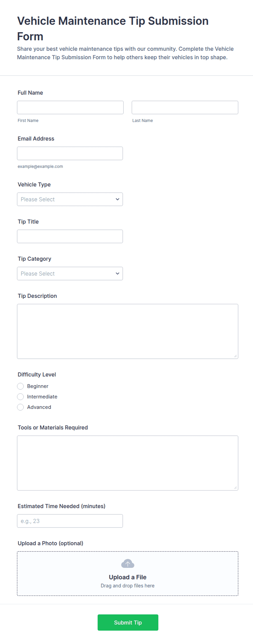
Task: Select the Beginner difficulty radio button
Action: click(20, 386)
